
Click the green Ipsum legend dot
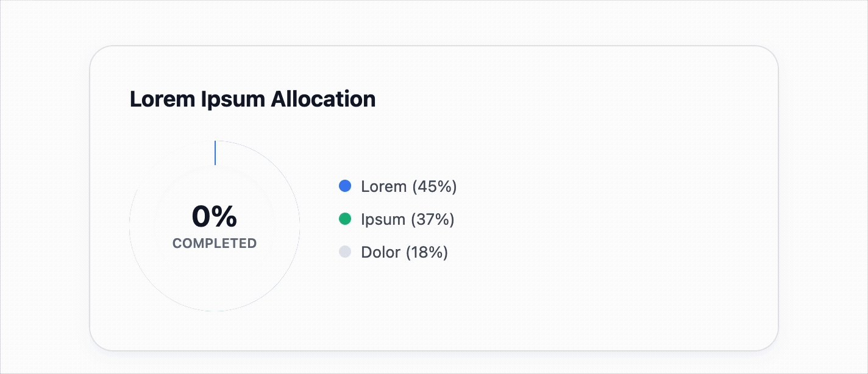coord(345,219)
